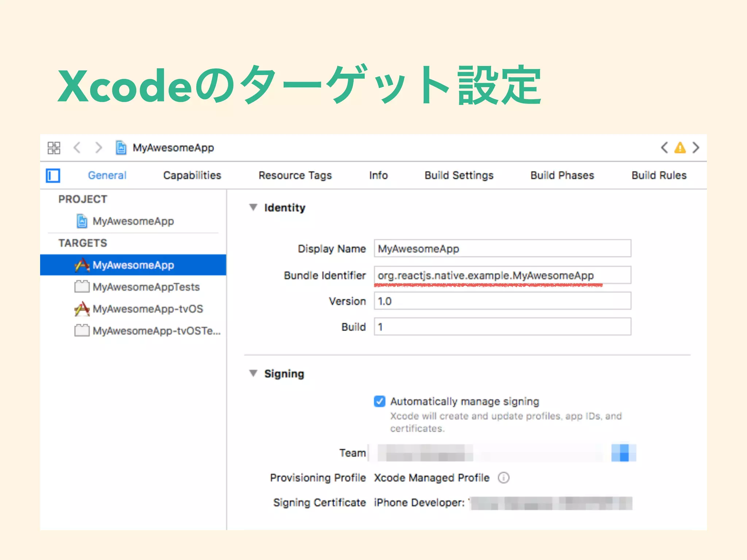Click the Bundle Identifier field

(503, 275)
